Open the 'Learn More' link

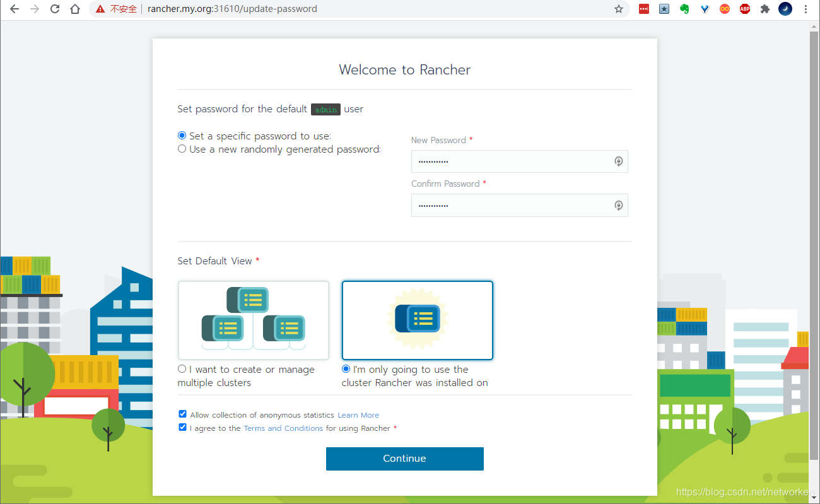tap(358, 415)
